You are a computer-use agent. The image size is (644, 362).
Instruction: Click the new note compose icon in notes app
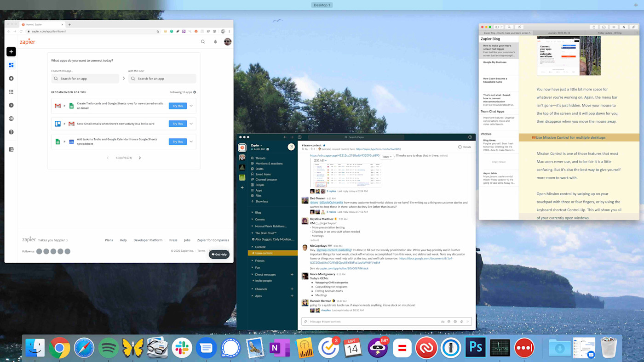519,27
